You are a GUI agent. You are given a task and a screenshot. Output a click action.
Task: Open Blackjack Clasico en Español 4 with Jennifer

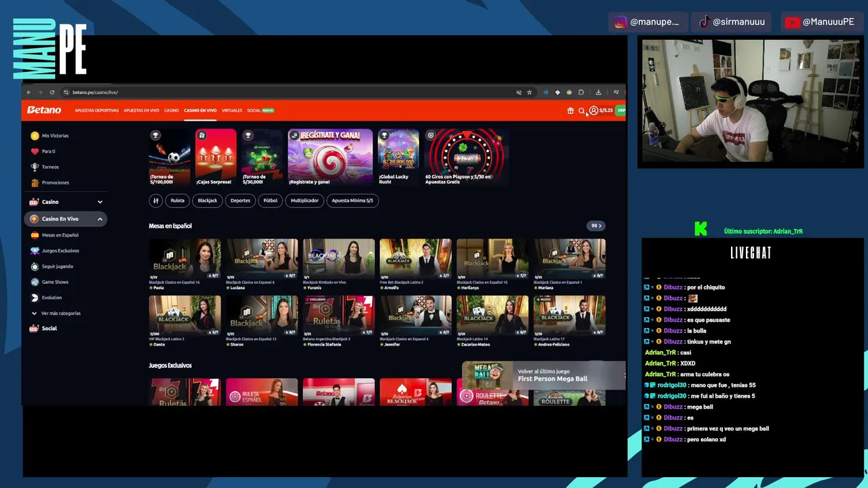tap(415, 321)
